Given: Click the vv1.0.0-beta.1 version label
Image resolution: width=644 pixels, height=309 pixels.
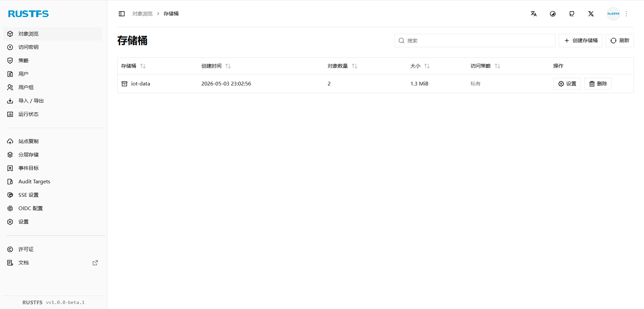Looking at the screenshot, I should 65,302.
